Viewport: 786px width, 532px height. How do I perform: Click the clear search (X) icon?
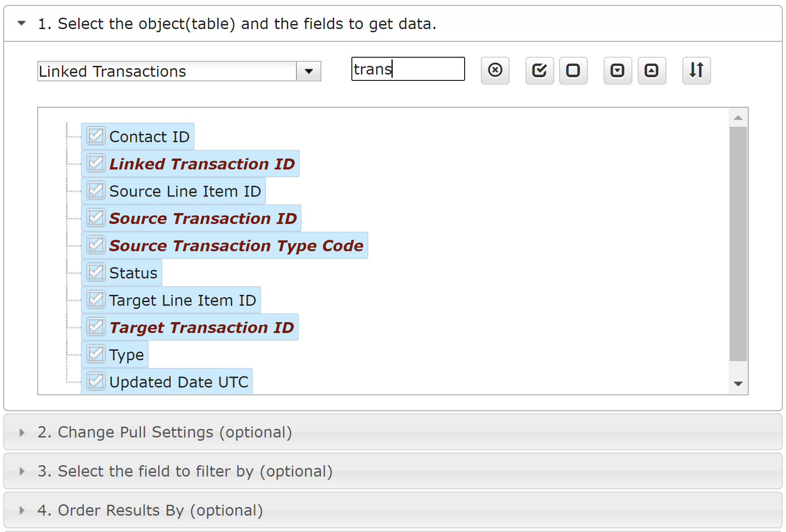click(x=495, y=70)
